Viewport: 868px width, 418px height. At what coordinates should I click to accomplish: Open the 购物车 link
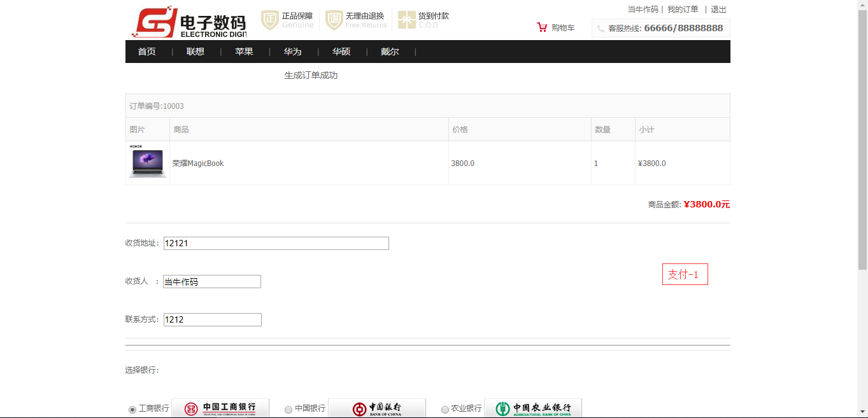click(x=563, y=28)
